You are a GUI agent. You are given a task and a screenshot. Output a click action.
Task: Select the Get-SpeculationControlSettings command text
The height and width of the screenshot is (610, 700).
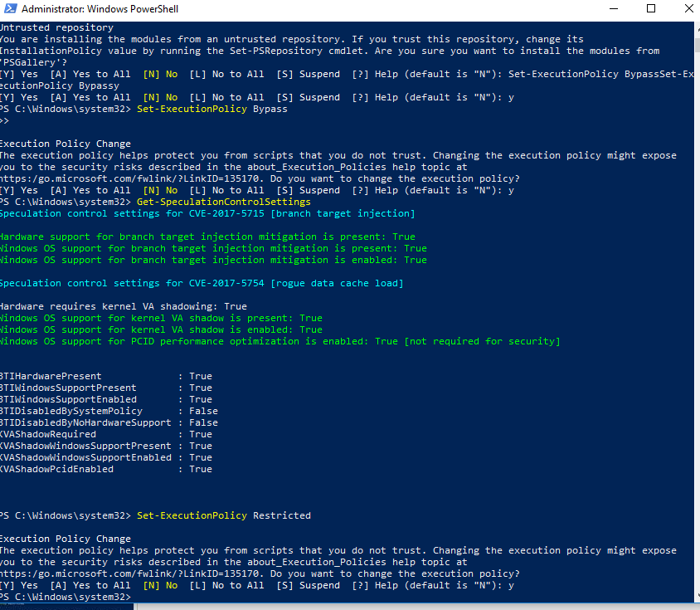224,201
